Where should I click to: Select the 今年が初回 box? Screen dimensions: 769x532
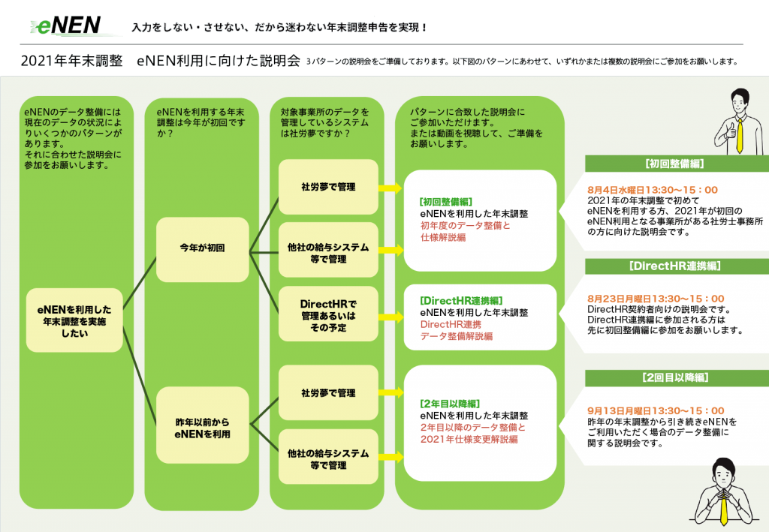tap(203, 249)
